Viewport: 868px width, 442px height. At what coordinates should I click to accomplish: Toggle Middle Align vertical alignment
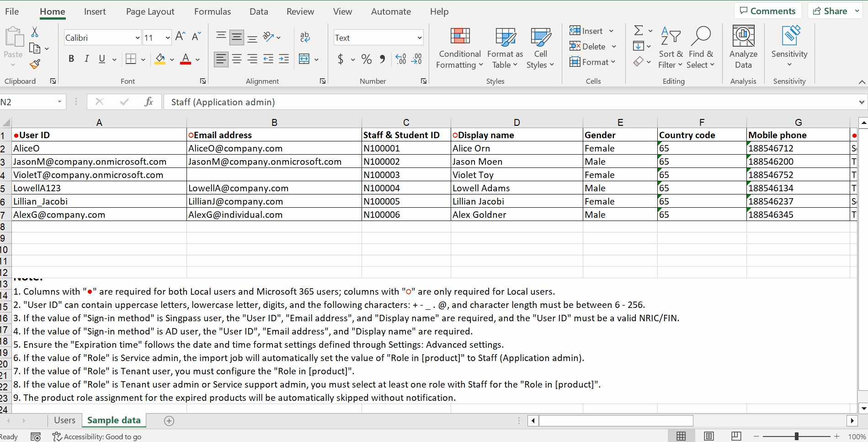237,37
